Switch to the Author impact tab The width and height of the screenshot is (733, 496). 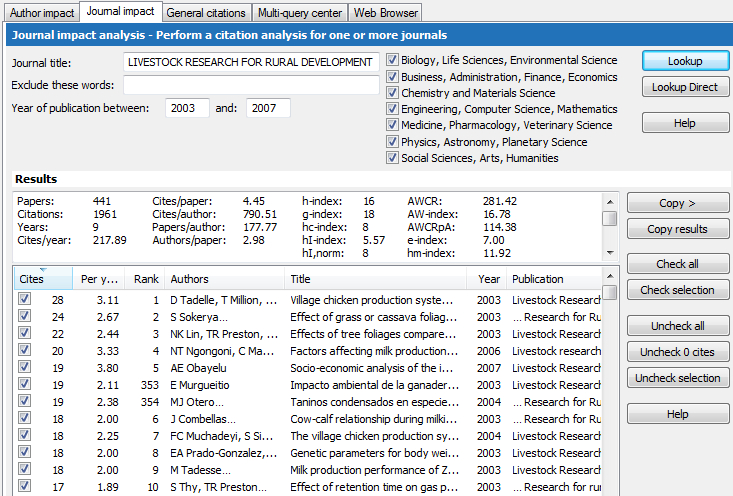(42, 13)
